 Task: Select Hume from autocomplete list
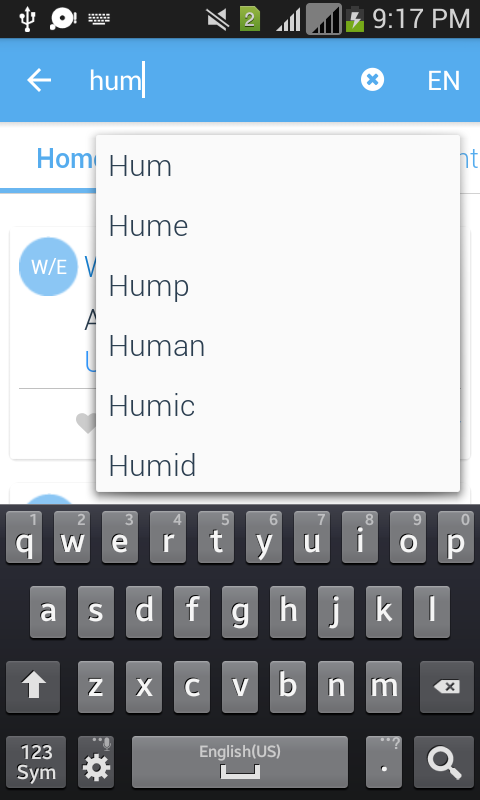(x=278, y=226)
